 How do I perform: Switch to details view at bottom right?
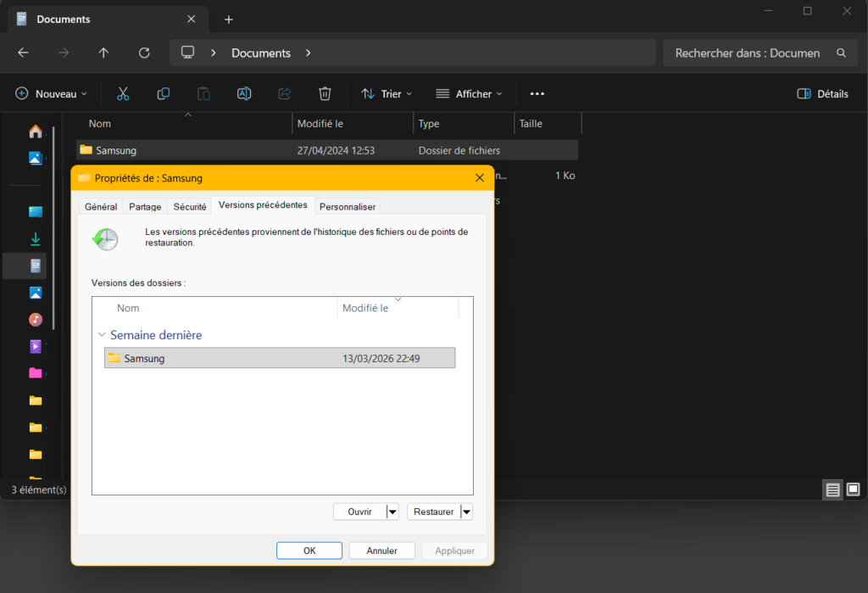click(832, 490)
